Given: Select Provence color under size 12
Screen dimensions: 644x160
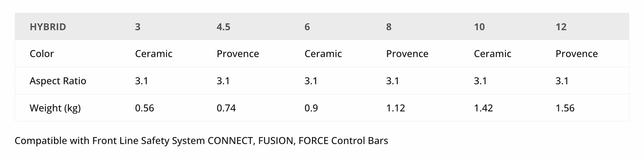Looking at the screenshot, I should (576, 54).
